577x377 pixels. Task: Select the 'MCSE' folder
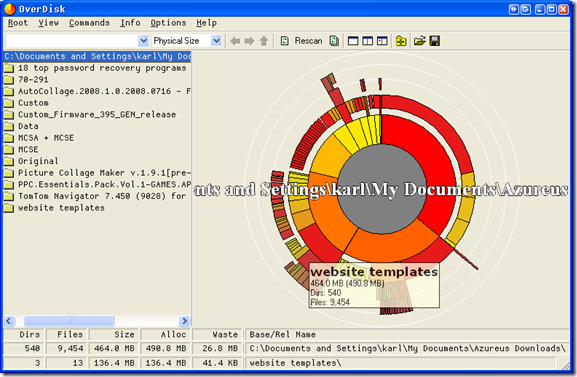tap(97, 149)
